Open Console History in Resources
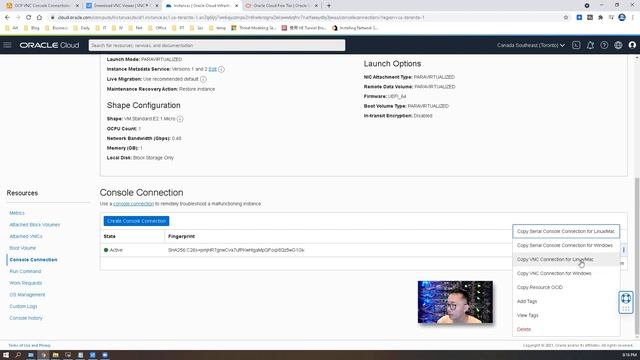Image resolution: width=640 pixels, height=360 pixels. (26, 318)
